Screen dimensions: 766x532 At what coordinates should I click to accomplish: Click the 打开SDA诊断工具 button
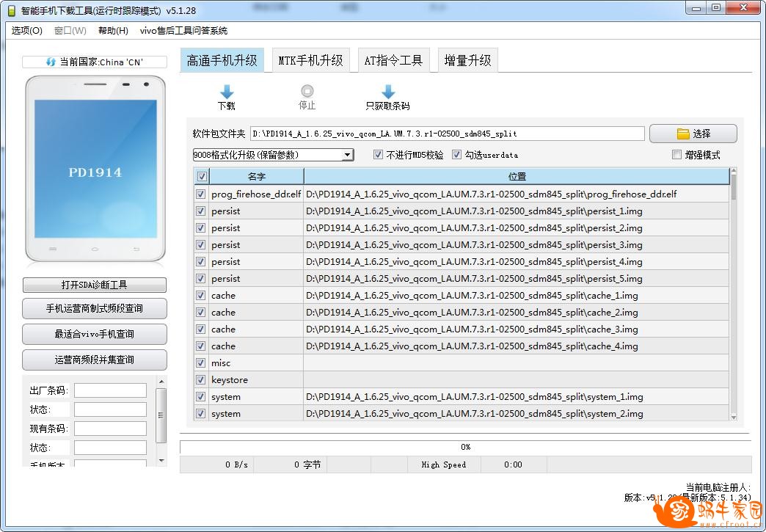coord(95,285)
